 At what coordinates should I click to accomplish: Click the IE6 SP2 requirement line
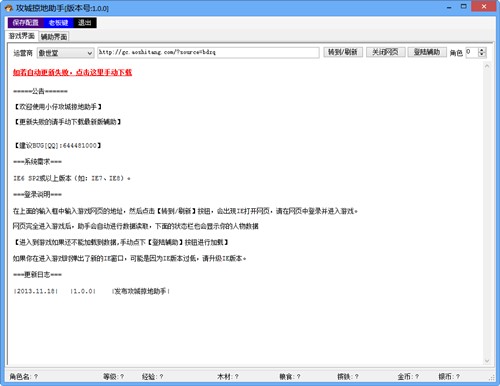click(x=72, y=178)
